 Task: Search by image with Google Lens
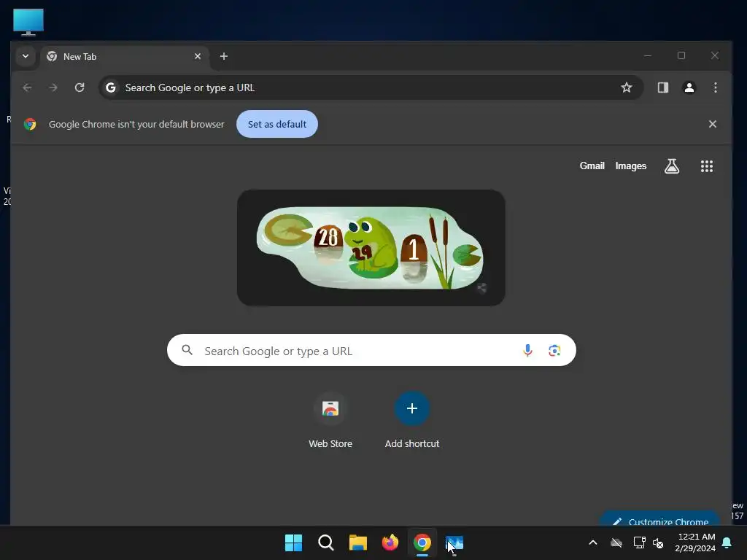[x=554, y=351]
